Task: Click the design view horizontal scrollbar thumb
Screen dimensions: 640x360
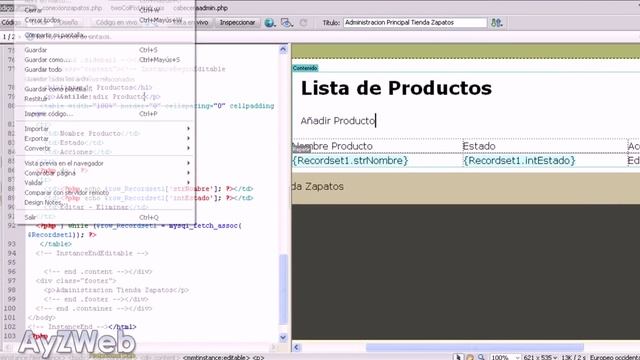Action: point(475,347)
